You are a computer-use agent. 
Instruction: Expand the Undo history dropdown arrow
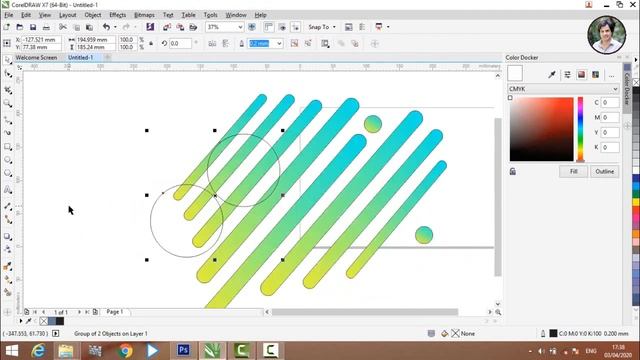coord(115,27)
